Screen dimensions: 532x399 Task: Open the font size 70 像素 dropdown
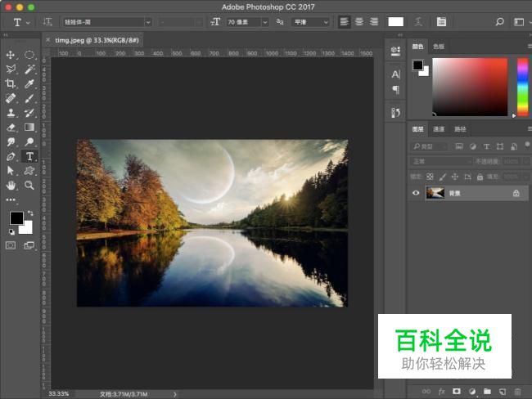click(x=264, y=21)
